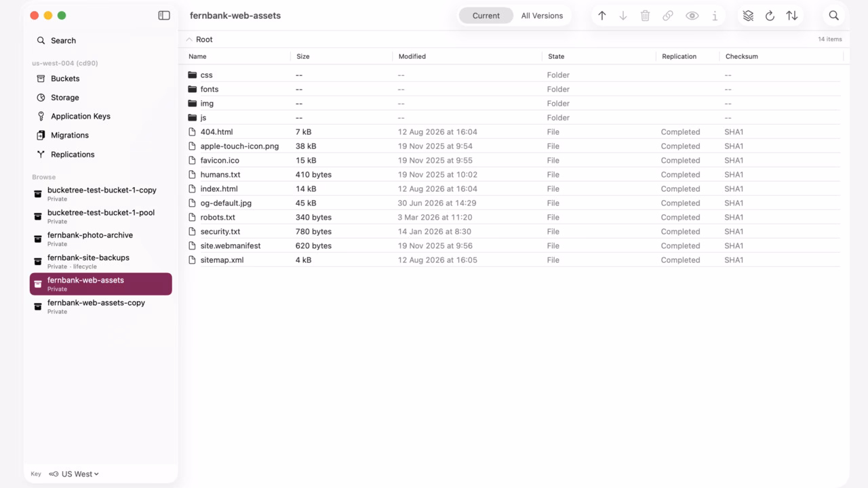Switch to Current versions view
The image size is (868, 488).
tap(486, 16)
